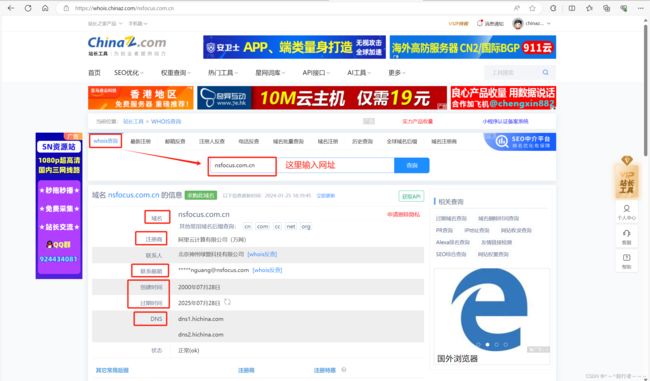Open the top-left site products dropdown
Viewport: 650px width, 381px height.
(x=105, y=24)
